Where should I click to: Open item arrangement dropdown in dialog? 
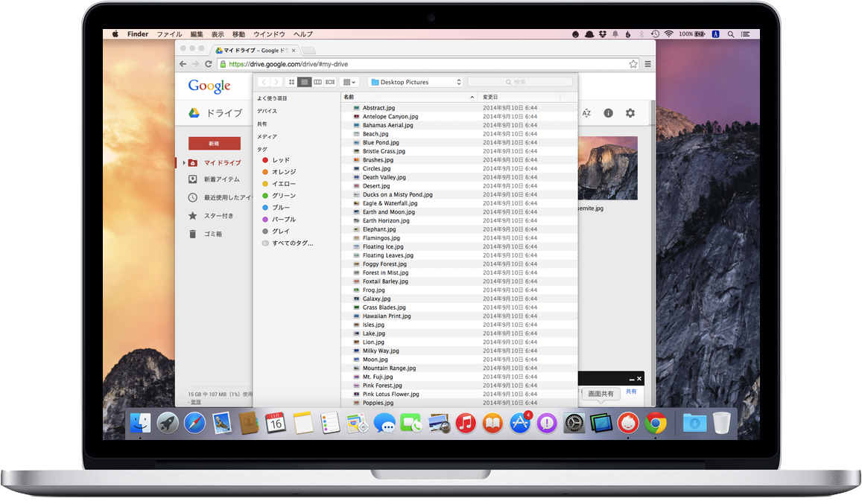coord(349,82)
